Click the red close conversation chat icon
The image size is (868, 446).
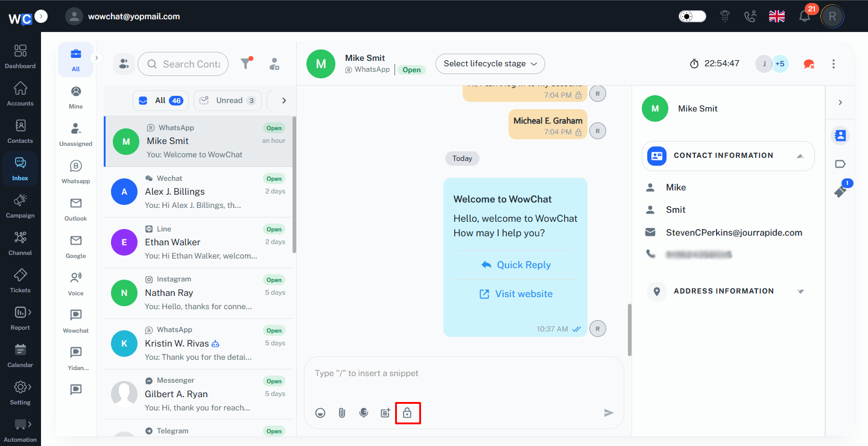[809, 64]
